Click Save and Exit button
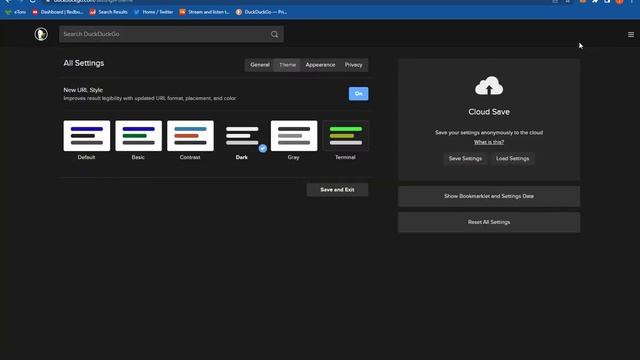This screenshot has width=640, height=360. coord(337,190)
